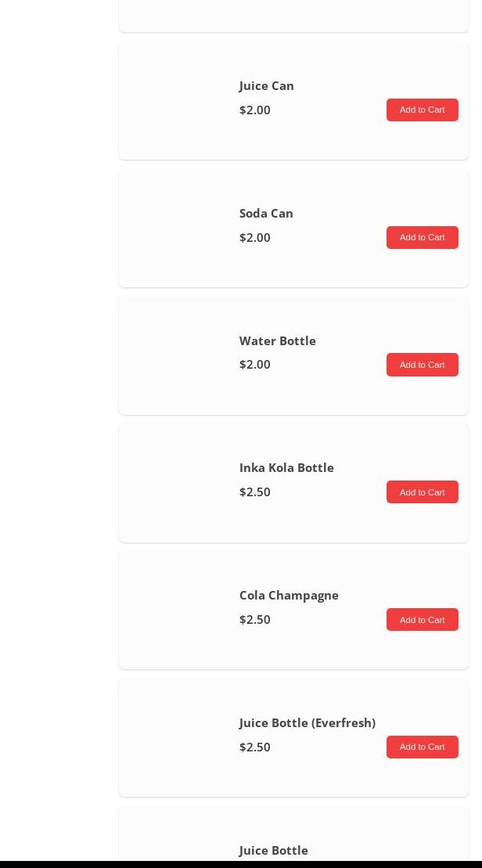This screenshot has height=868, width=482.
Task: Click the Juice Can $2.00 price
Action: (x=254, y=110)
